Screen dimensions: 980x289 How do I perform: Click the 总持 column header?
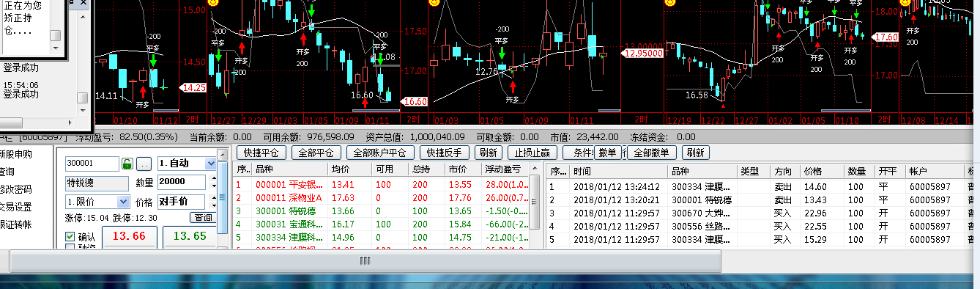[426, 170]
